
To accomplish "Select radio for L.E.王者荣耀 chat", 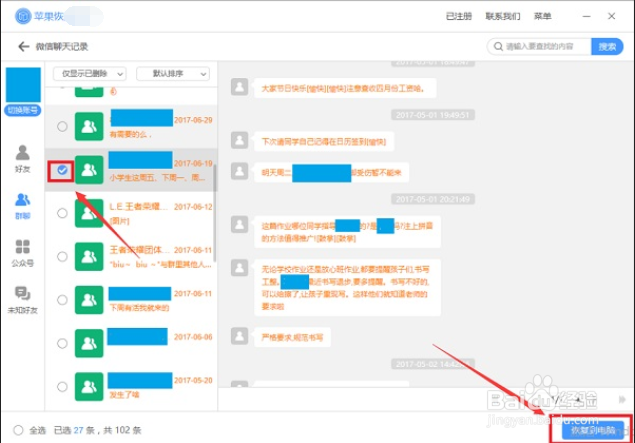I will pyautogui.click(x=62, y=213).
